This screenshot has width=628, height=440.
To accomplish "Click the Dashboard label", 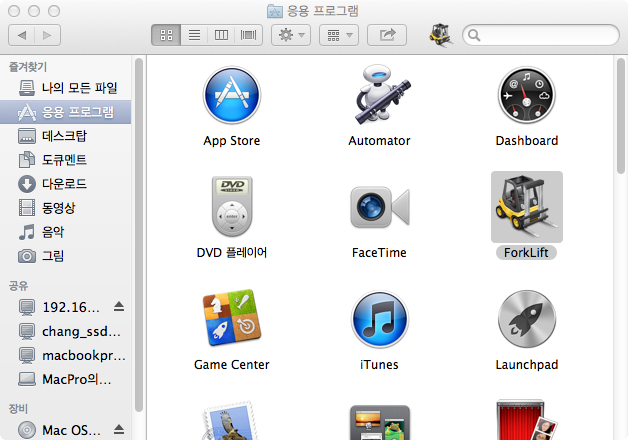I will (x=527, y=141).
